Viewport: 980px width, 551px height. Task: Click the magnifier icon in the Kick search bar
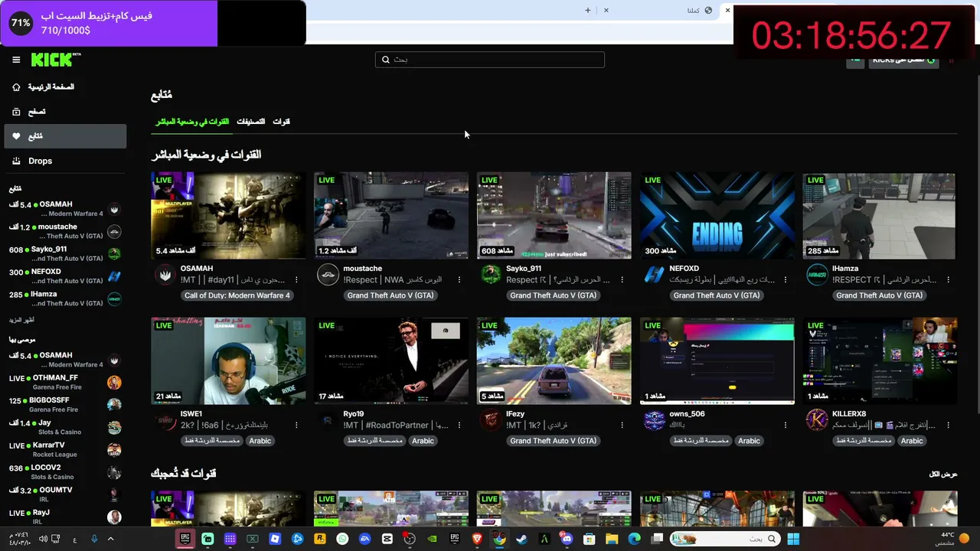coord(386,60)
